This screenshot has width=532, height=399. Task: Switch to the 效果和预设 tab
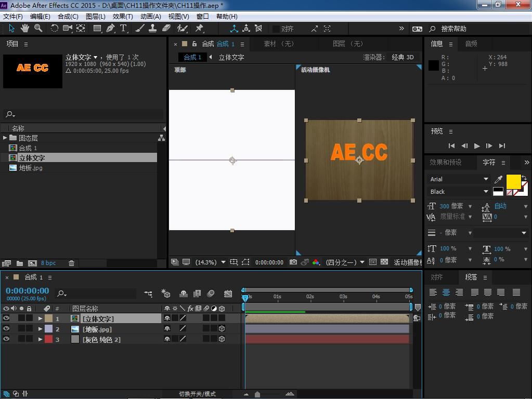pos(446,163)
